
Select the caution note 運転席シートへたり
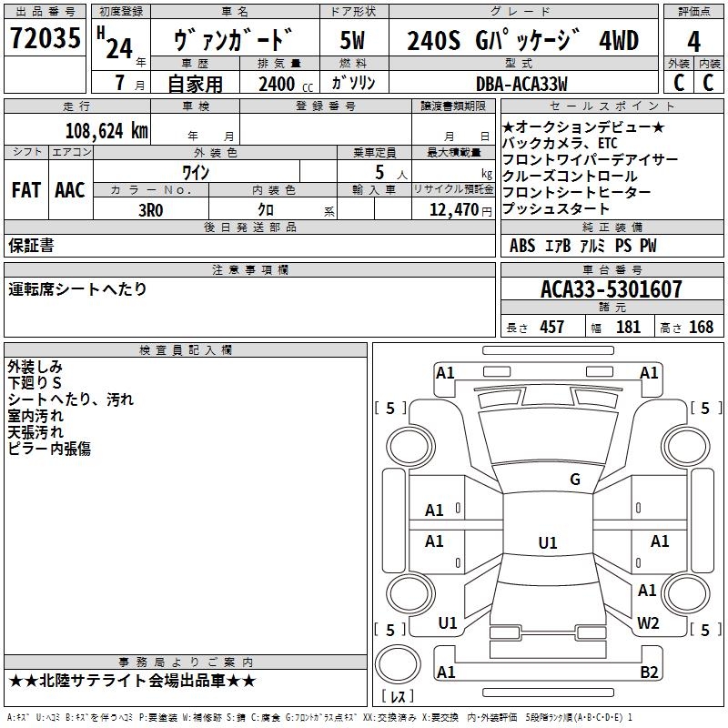pos(77,289)
